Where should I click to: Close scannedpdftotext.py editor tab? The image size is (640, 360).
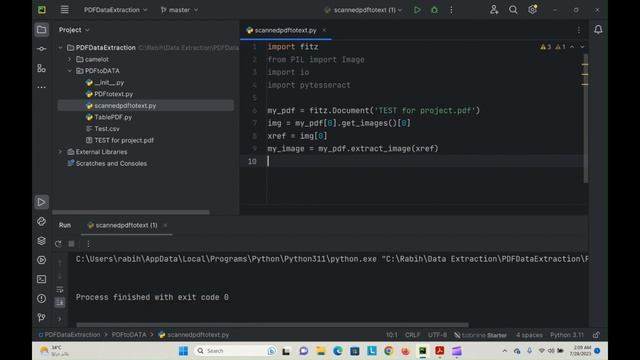point(324,30)
